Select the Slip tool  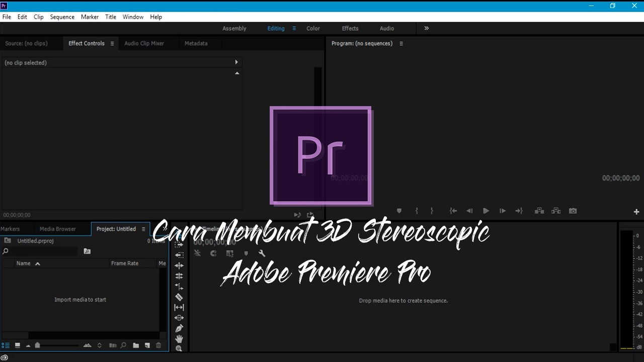(179, 307)
